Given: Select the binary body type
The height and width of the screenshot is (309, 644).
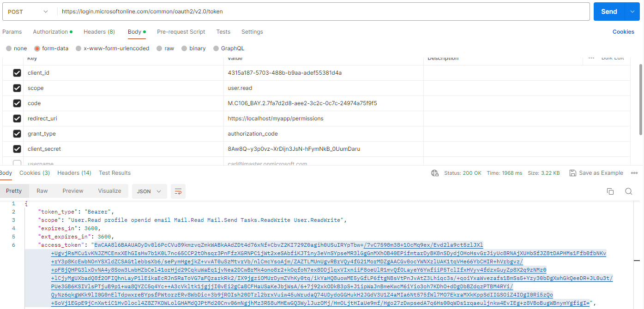Looking at the screenshot, I should pyautogui.click(x=184, y=48).
